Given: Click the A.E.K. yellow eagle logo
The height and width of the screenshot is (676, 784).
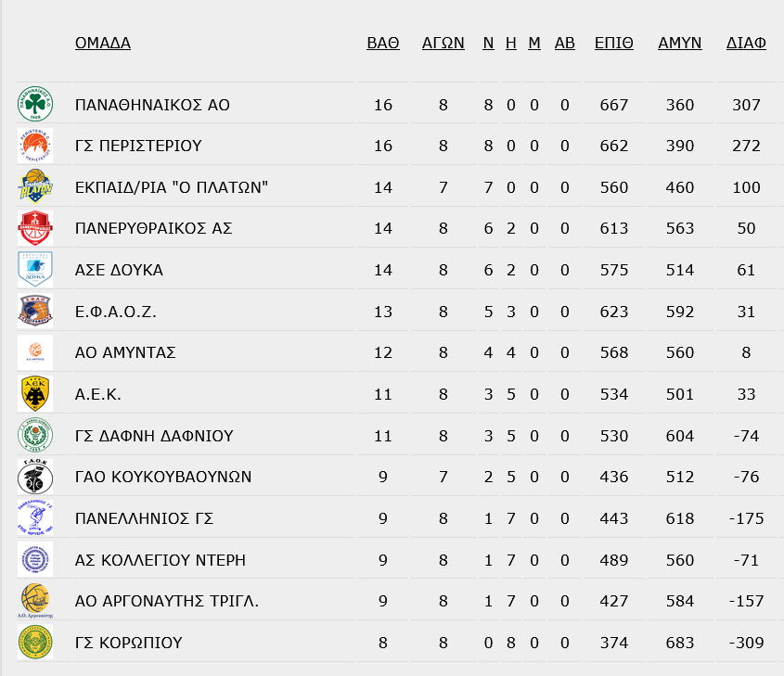Looking at the screenshot, I should tap(35, 394).
